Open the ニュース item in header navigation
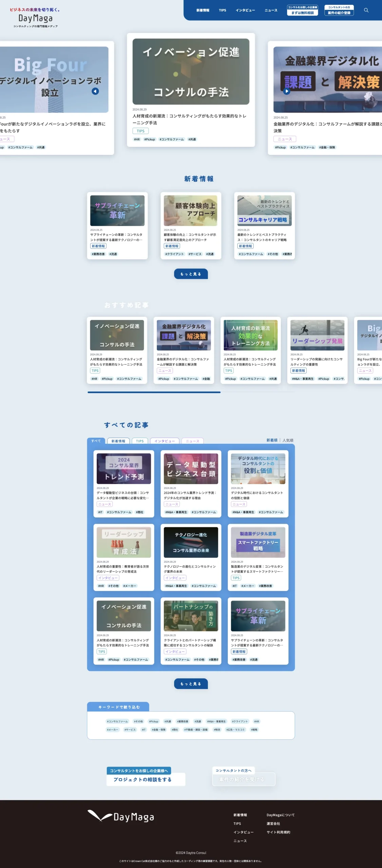Viewport: 382px width, 868px height. point(271,10)
